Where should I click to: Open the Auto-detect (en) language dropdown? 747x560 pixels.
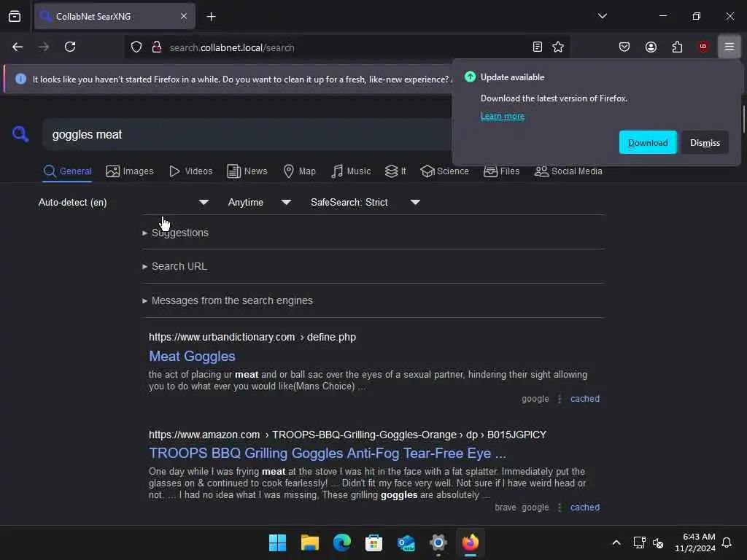pos(124,203)
